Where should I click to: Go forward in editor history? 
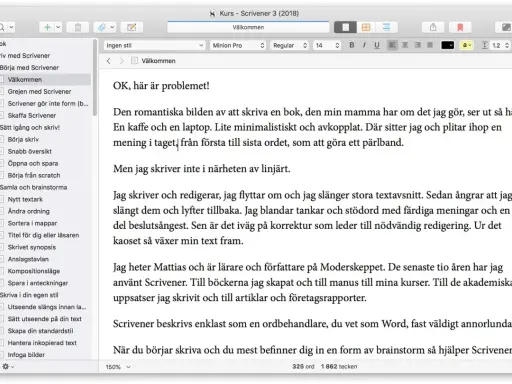[121, 61]
